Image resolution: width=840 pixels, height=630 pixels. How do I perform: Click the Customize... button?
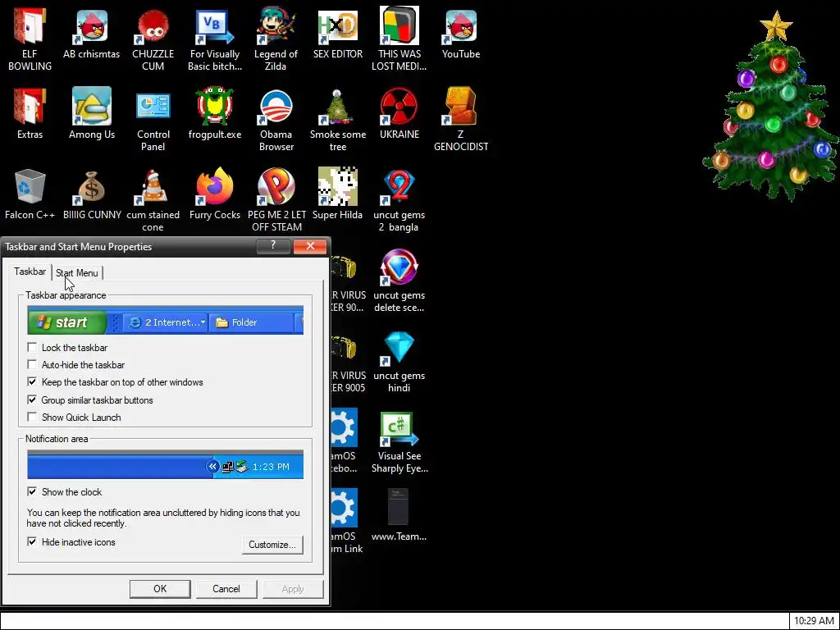(x=272, y=545)
